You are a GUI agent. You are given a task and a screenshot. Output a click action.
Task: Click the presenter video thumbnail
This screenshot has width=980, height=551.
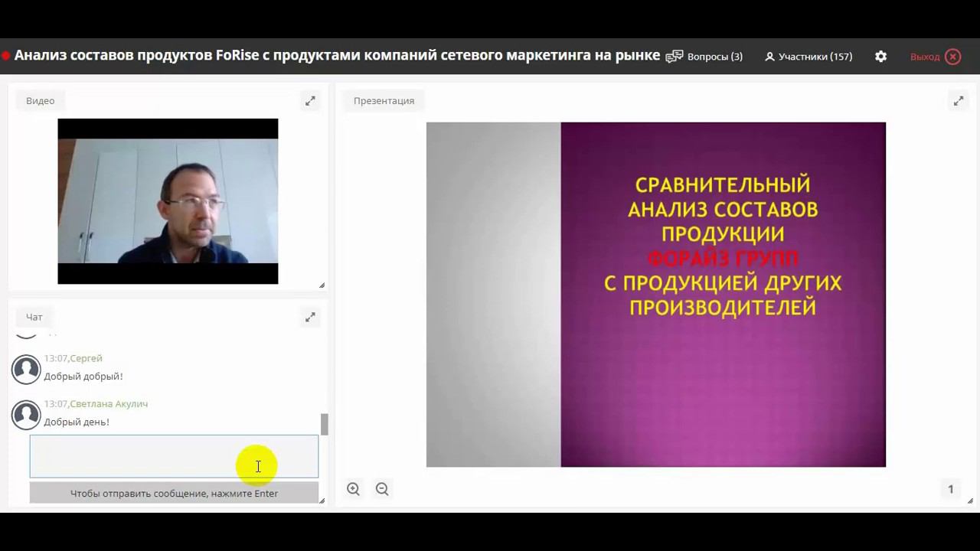tap(168, 201)
